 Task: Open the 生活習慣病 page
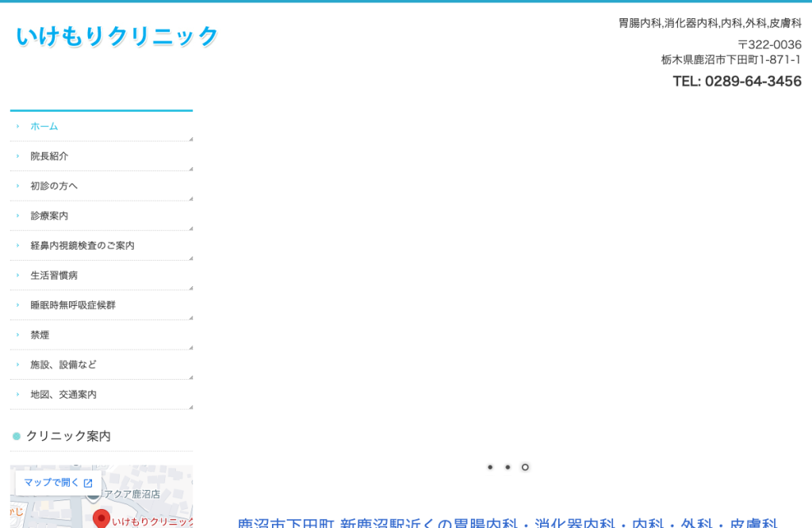(101, 275)
